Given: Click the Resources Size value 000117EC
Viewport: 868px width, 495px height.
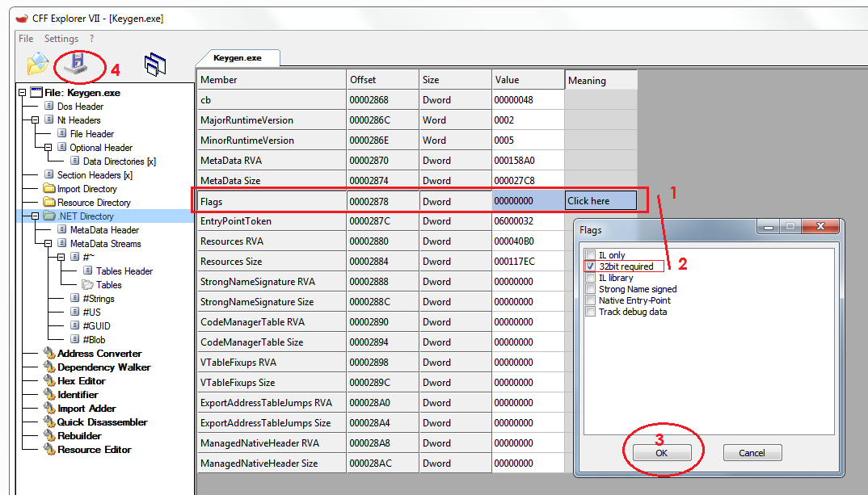Looking at the screenshot, I should click(528, 262).
